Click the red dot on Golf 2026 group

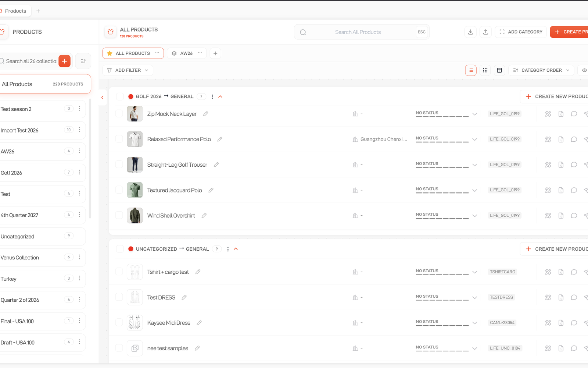point(131,97)
